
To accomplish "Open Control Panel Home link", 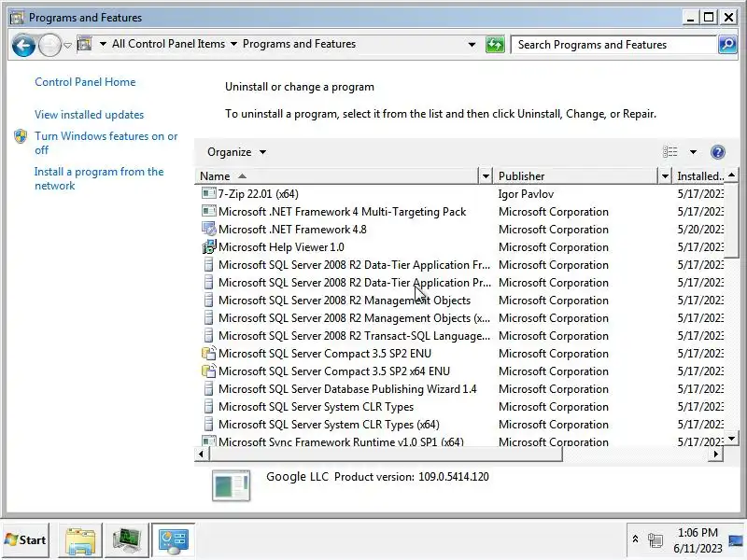I will [85, 82].
